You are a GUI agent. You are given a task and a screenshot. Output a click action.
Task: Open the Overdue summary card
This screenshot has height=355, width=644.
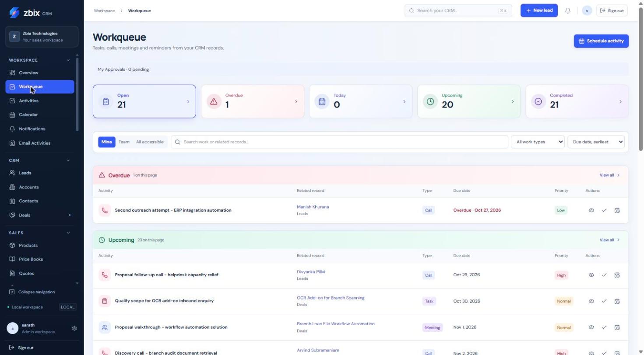[x=253, y=101]
